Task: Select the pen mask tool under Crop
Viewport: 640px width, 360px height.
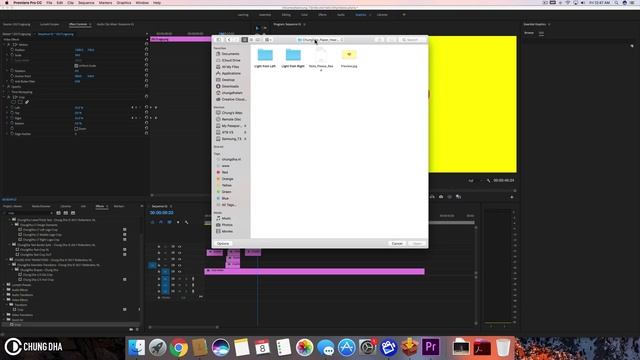Action: click(x=27, y=102)
